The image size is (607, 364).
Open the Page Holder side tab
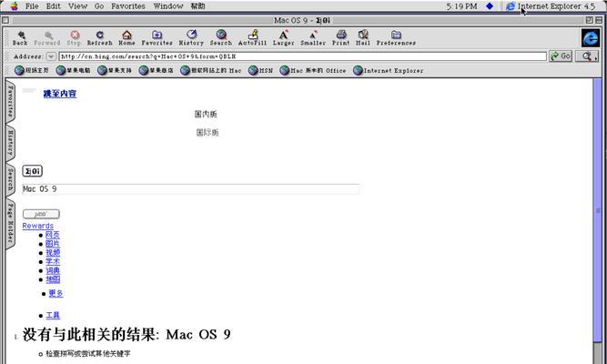click(10, 223)
